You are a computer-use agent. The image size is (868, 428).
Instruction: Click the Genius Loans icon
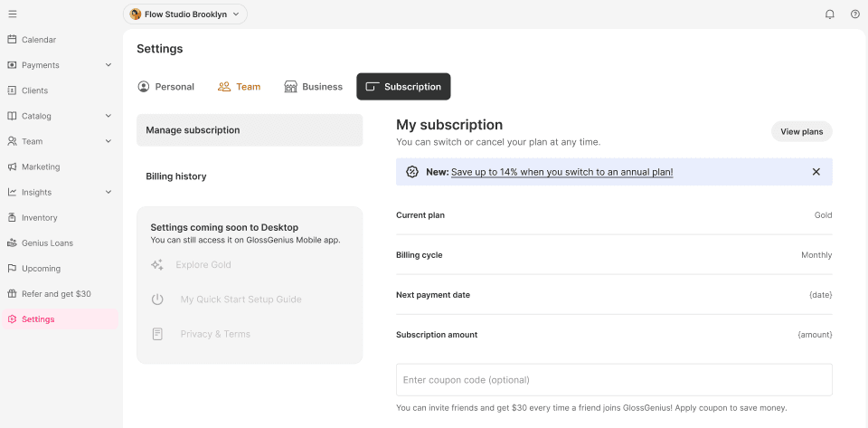click(12, 243)
